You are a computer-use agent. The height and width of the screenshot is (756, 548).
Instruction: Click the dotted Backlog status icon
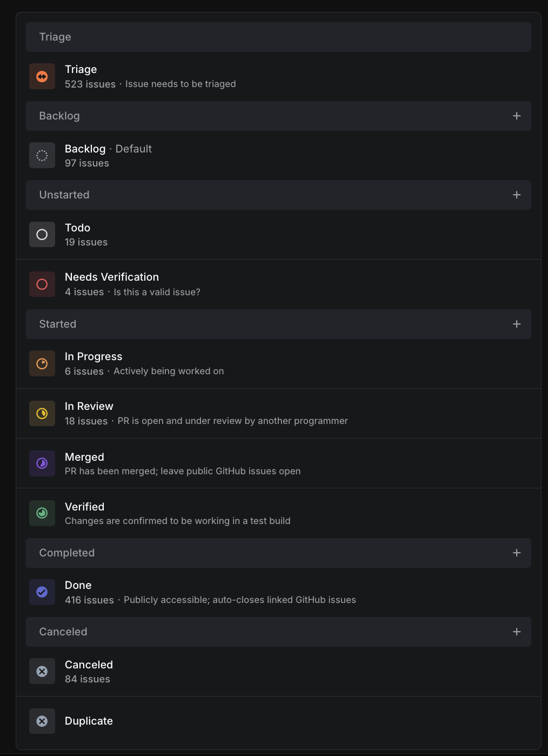tap(42, 156)
